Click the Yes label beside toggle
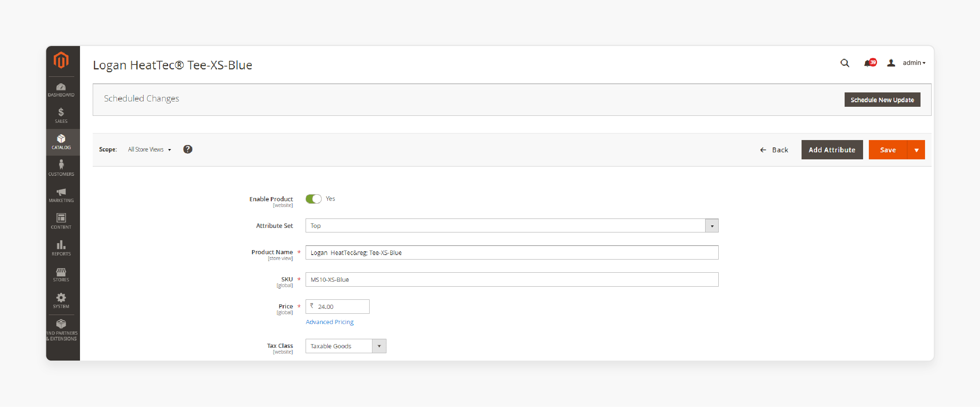980x407 pixels. [331, 199]
